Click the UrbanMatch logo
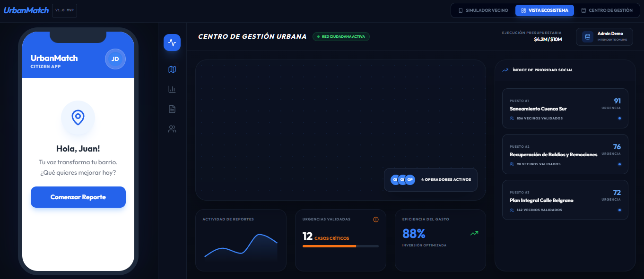The height and width of the screenshot is (279, 644). click(x=26, y=10)
